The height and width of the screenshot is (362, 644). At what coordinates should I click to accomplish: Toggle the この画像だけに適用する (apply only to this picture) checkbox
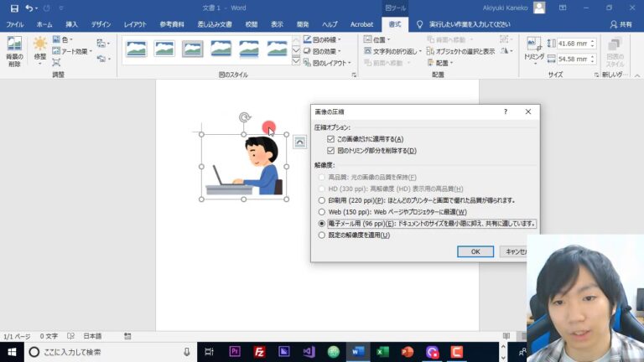[x=330, y=139]
